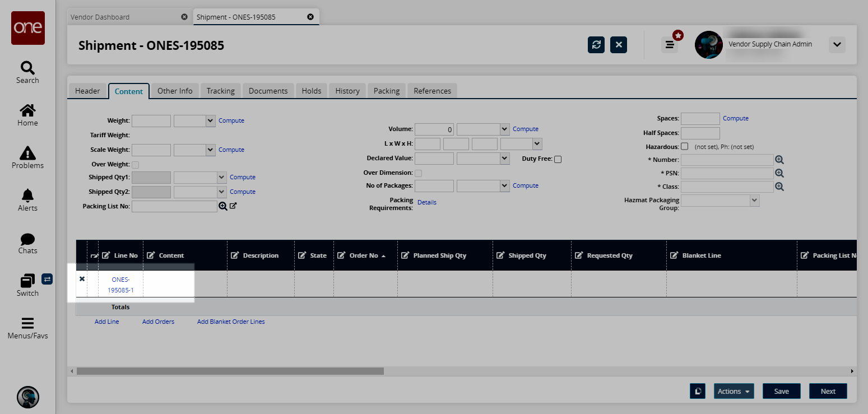Open the Menus/Favs hamburger icon
This screenshot has width=868, height=414.
[27, 323]
